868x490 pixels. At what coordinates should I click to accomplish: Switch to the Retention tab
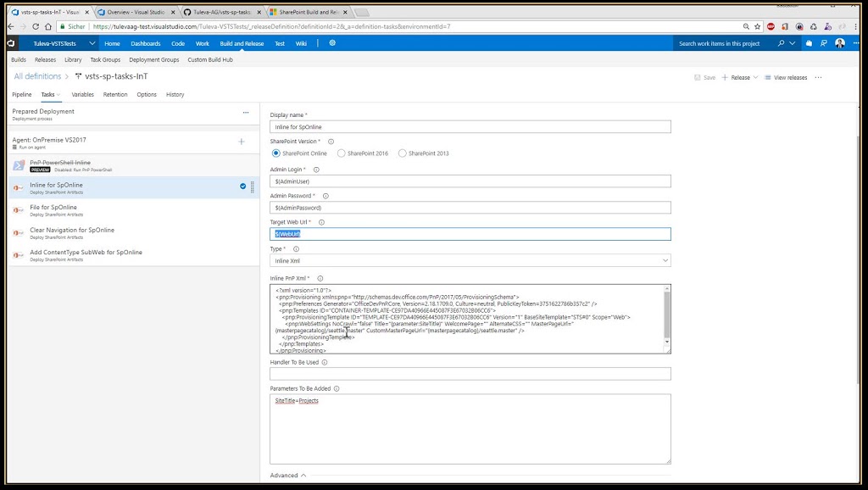[115, 95]
